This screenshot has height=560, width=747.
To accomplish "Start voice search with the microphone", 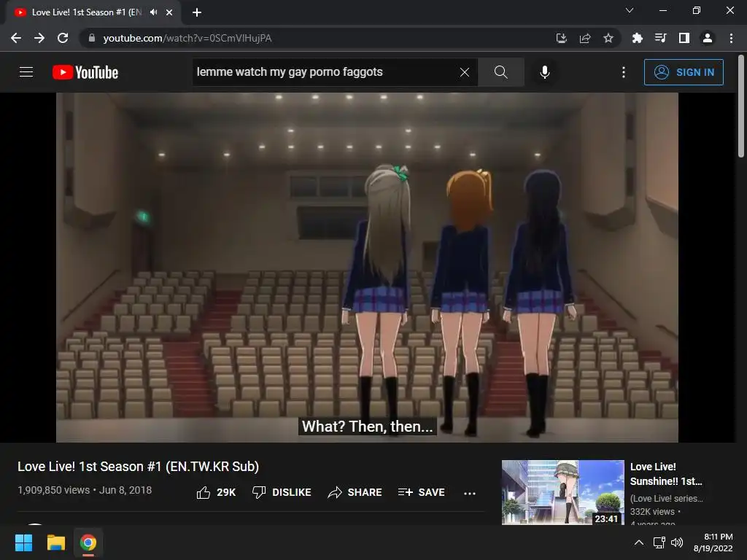I will click(544, 72).
